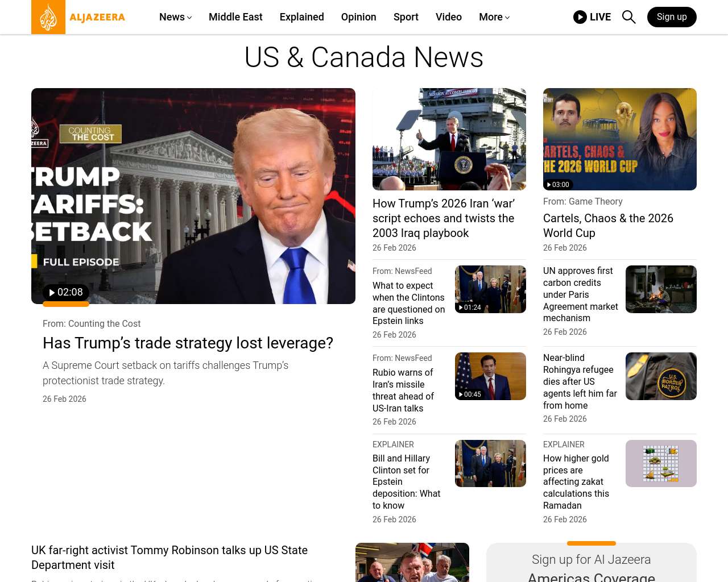Screen dimensions: 728x582
Task: Open the Middle East section
Action: [x=235, y=17]
